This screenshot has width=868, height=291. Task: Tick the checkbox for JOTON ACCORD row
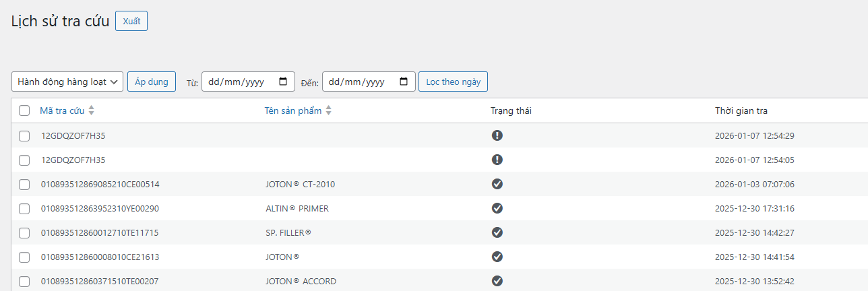(24, 282)
